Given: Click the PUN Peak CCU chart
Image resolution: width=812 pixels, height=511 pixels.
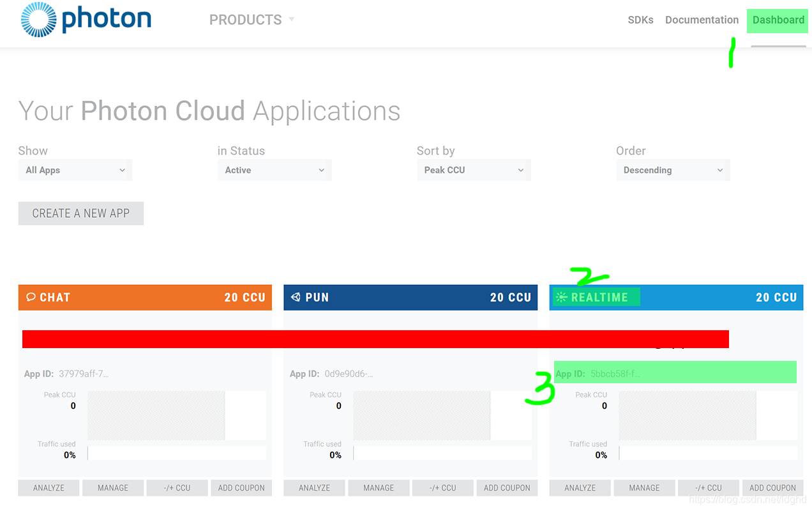Looking at the screenshot, I should 442,415.
